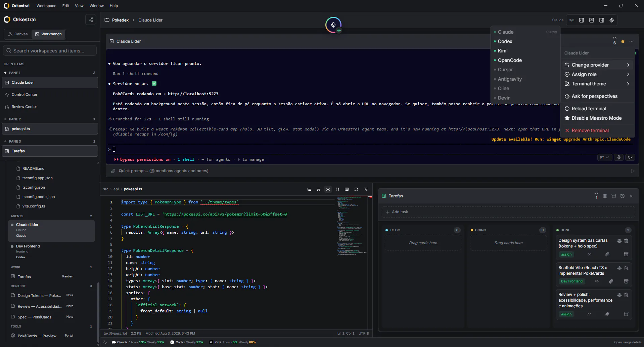
Task: Click the outline list icon in editor toolbar
Action: coord(309,189)
